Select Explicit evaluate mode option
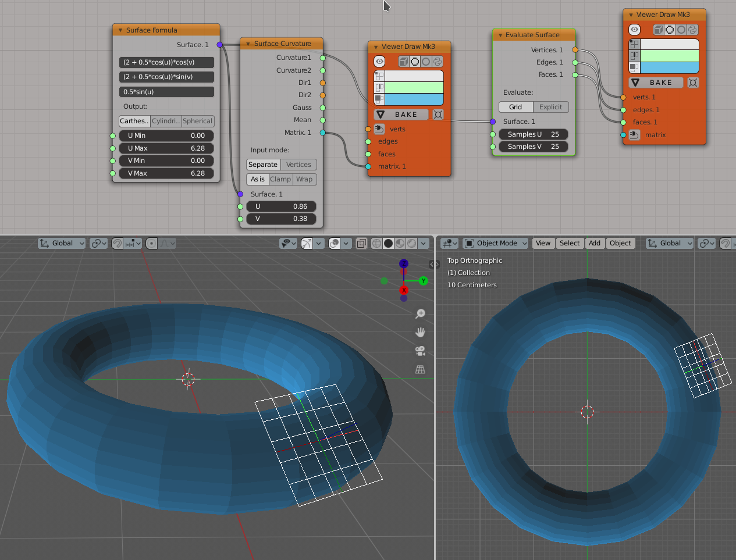 550,107
